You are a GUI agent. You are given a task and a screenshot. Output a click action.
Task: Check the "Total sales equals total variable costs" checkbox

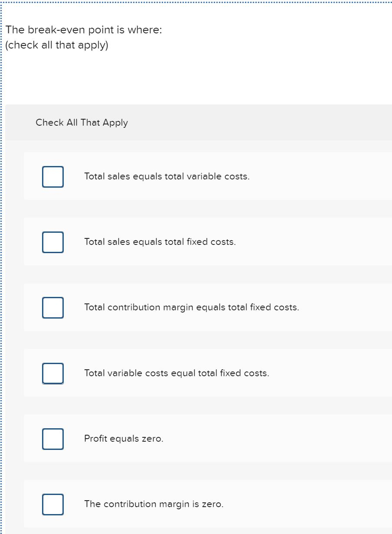point(52,176)
